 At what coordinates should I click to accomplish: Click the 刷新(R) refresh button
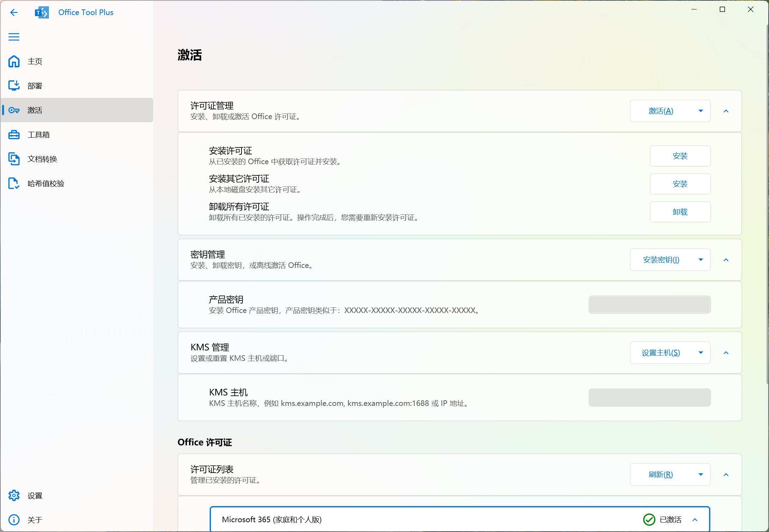tap(660, 475)
